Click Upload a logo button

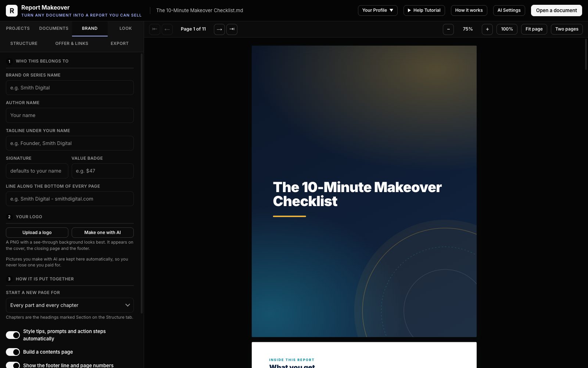37,233
